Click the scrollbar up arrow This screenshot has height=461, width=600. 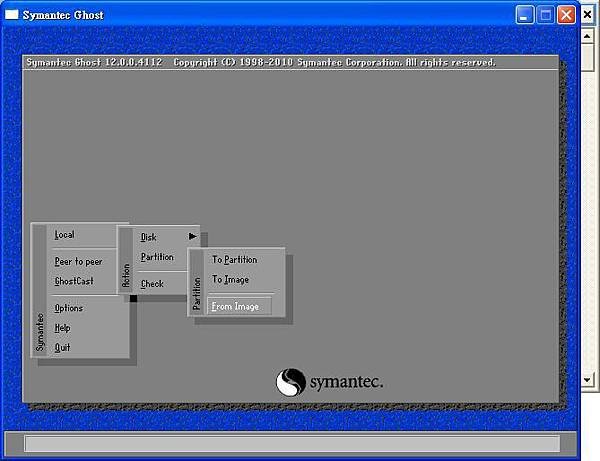coord(587,36)
